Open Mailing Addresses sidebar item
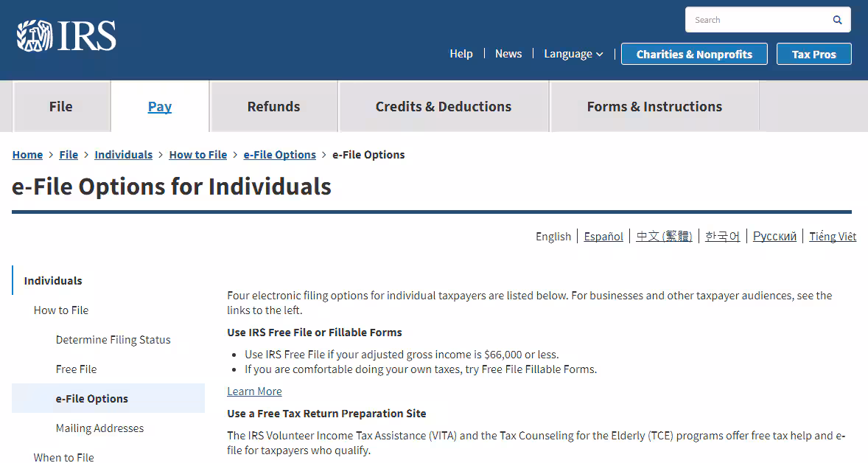This screenshot has width=868, height=463. 99,428
